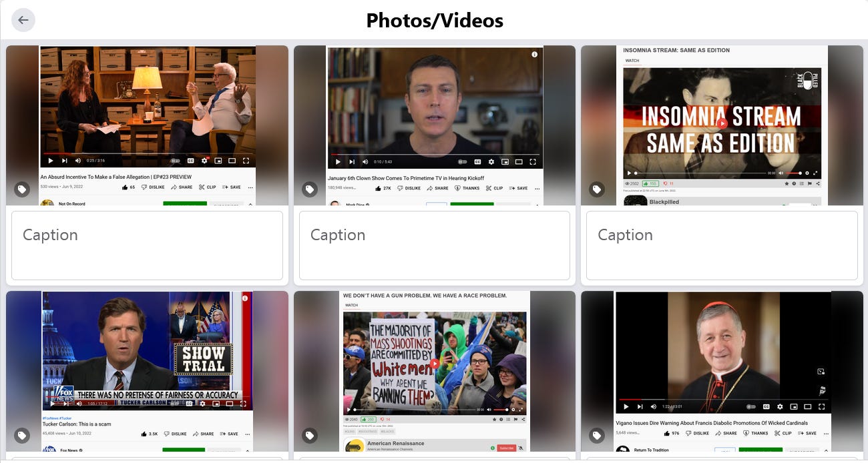Click fullscreen icon in 'Vigano' video screenshot
The height and width of the screenshot is (463, 868).
point(821,406)
